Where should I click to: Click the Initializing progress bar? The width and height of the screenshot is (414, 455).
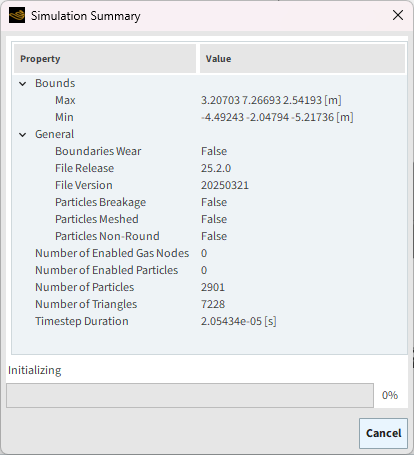[x=190, y=395]
